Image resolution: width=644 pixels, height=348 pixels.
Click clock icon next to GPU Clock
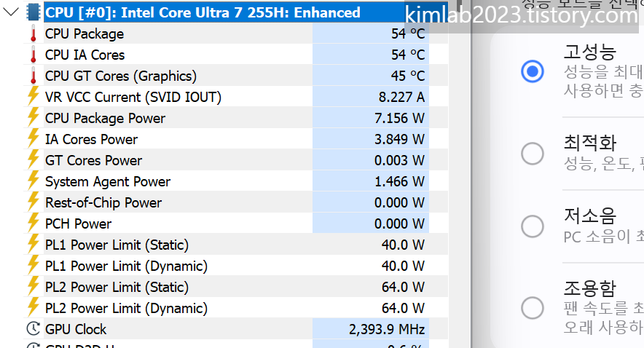point(34,329)
